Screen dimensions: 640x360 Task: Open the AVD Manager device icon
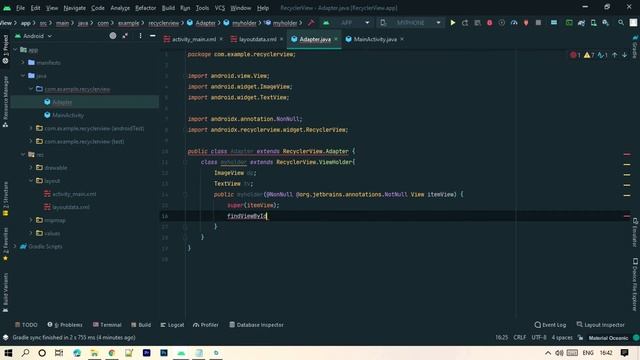tap(593, 23)
